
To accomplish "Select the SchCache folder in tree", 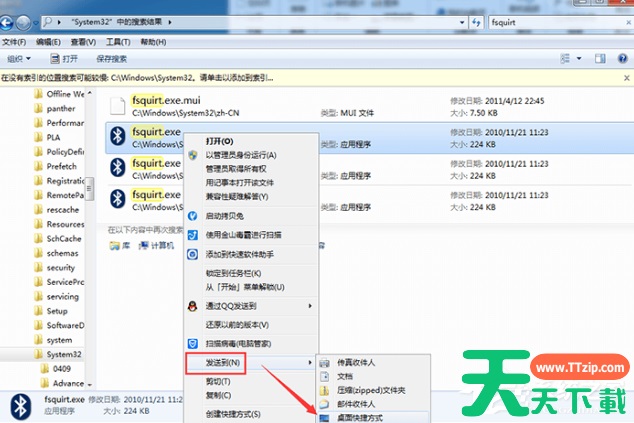I will click(x=58, y=239).
